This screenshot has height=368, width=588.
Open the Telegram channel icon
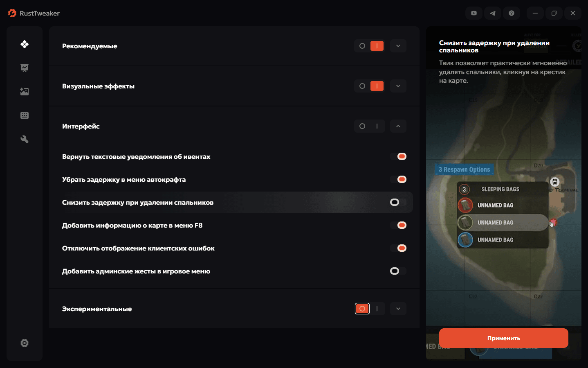click(492, 13)
